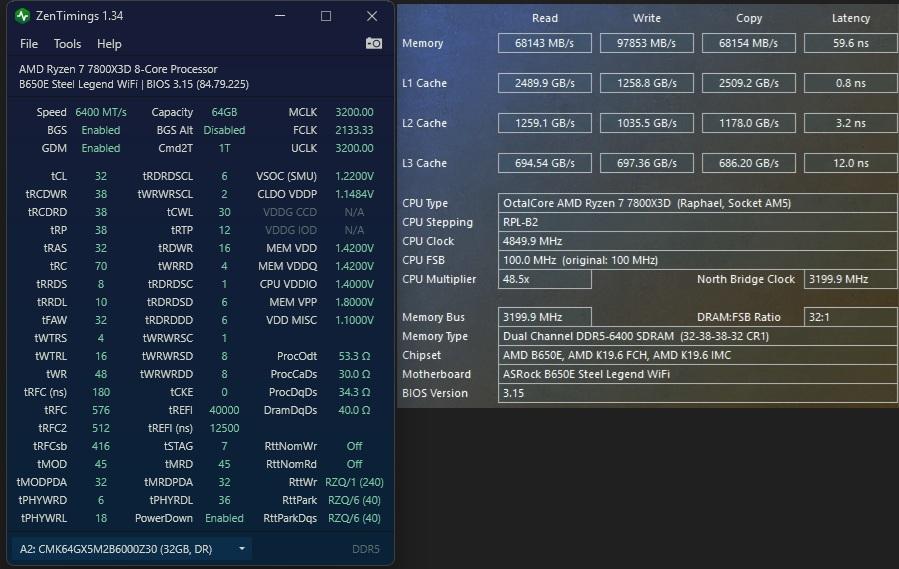Click the Chipset AMD B650E field
The image size is (899, 569).
point(698,355)
